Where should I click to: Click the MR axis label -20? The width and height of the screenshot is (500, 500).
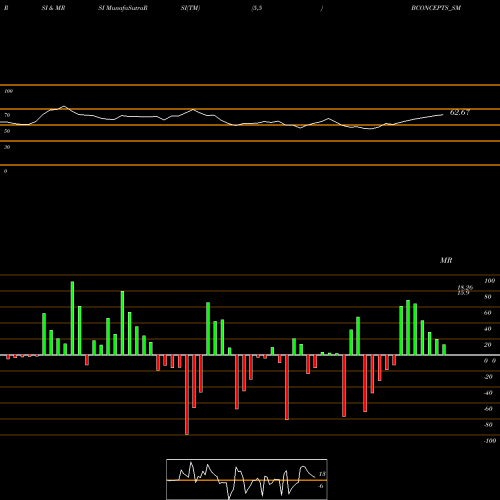pyautogui.click(x=488, y=377)
